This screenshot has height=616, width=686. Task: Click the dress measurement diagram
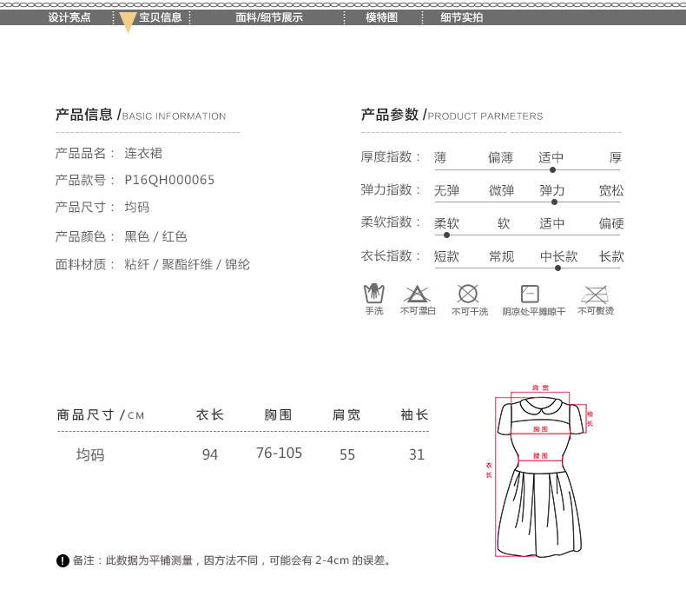click(540, 471)
